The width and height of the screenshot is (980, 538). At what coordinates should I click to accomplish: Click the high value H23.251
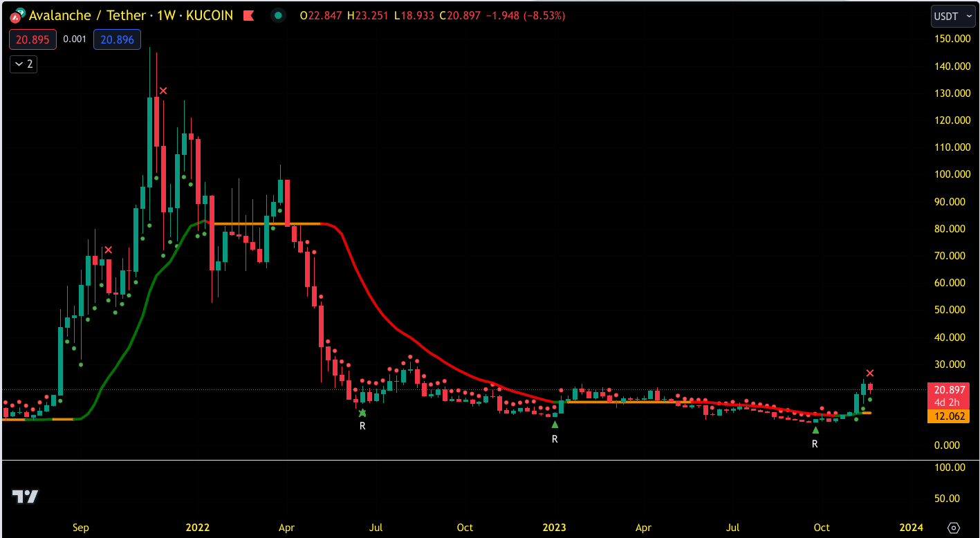(367, 15)
